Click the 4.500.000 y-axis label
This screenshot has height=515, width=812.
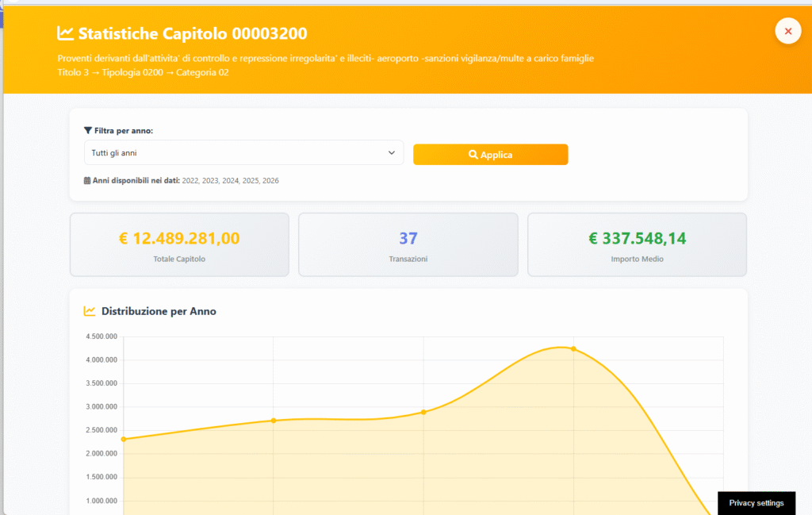(x=101, y=336)
